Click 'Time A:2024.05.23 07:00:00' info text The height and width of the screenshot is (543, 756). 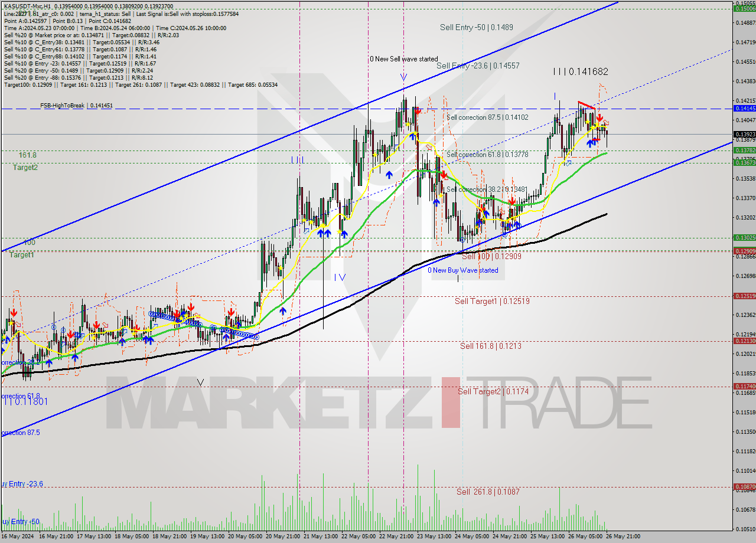[x=40, y=28]
